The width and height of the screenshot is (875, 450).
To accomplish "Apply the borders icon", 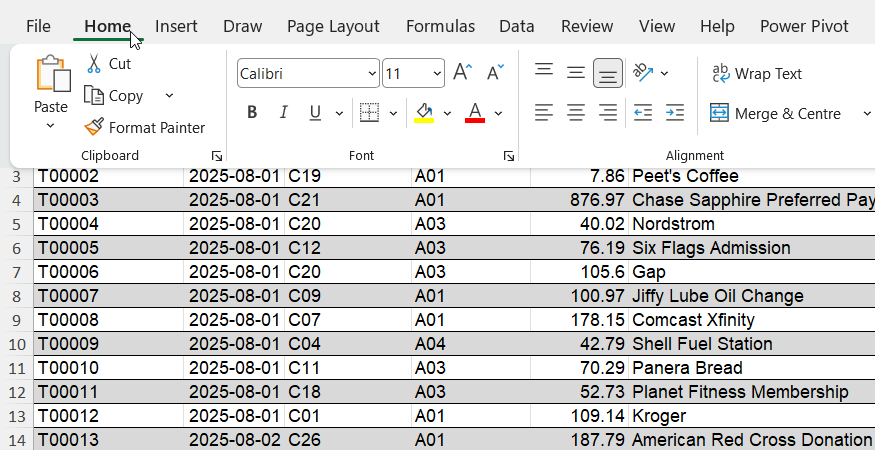I will coord(369,113).
